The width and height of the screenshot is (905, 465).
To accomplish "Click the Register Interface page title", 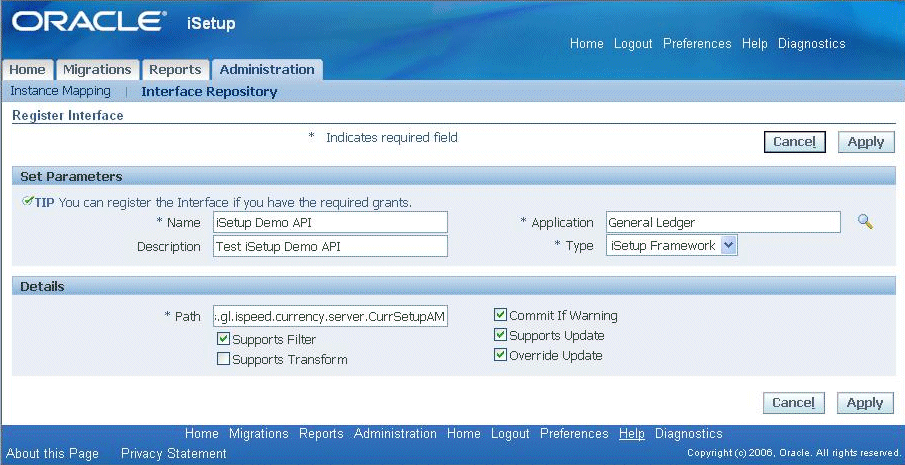I will (68, 115).
